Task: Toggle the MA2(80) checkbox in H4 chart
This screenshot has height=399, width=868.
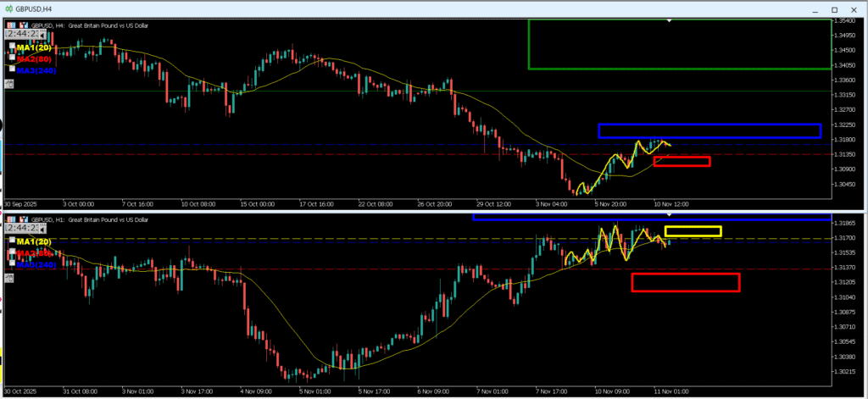Action: click(x=12, y=58)
